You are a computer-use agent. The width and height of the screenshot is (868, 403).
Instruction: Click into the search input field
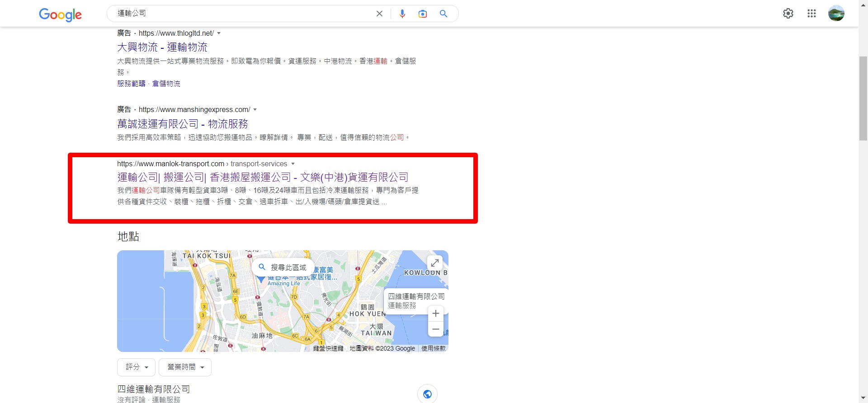pos(244,14)
